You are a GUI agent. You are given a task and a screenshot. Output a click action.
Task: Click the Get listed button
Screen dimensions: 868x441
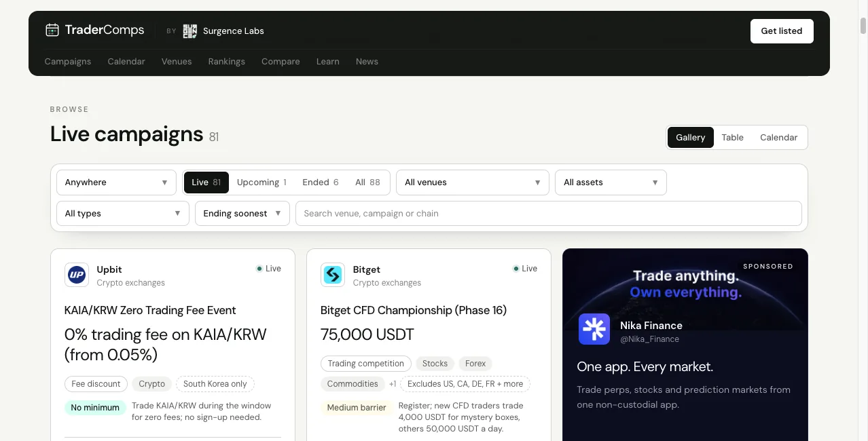(782, 31)
